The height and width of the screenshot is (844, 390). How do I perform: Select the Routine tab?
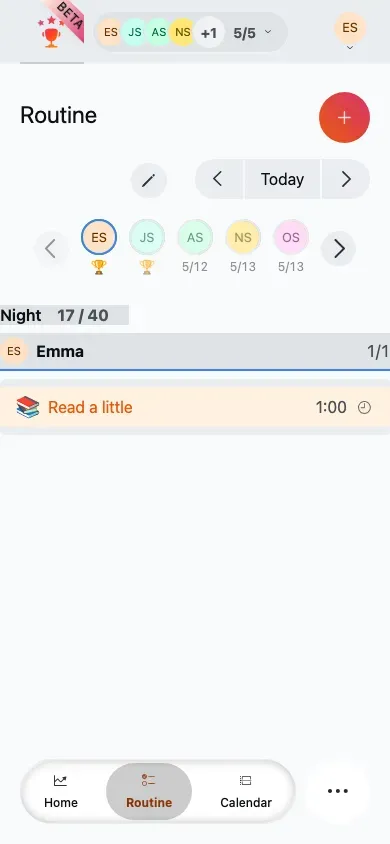click(x=149, y=791)
